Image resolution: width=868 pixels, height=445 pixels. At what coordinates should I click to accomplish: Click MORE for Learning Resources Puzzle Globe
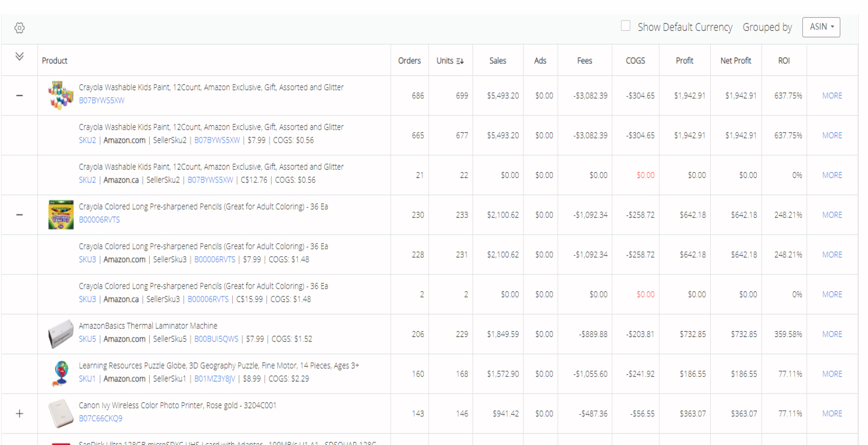[832, 374]
